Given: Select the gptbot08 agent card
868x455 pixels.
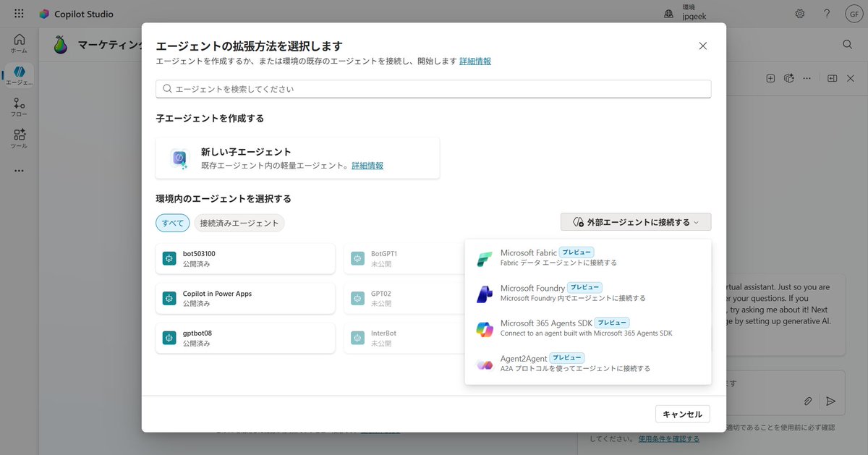Looking at the screenshot, I should pos(245,338).
